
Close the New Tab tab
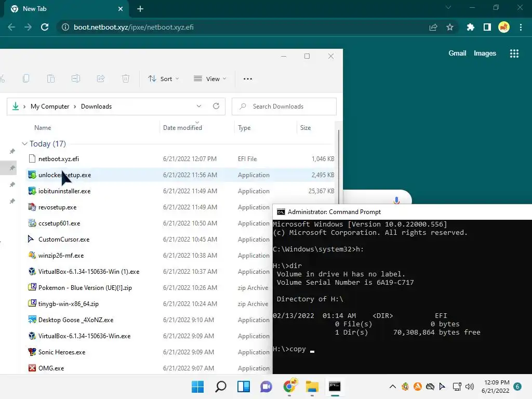click(121, 9)
